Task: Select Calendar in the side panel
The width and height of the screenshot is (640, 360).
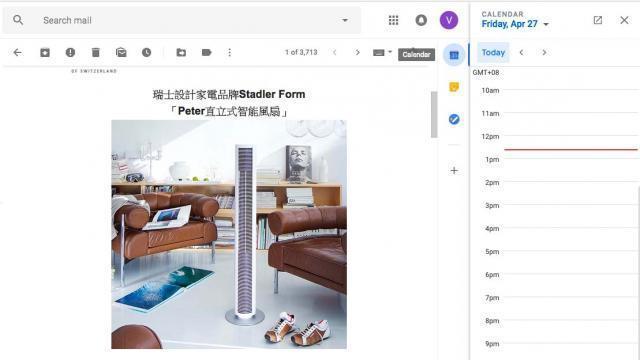Action: pos(454,55)
